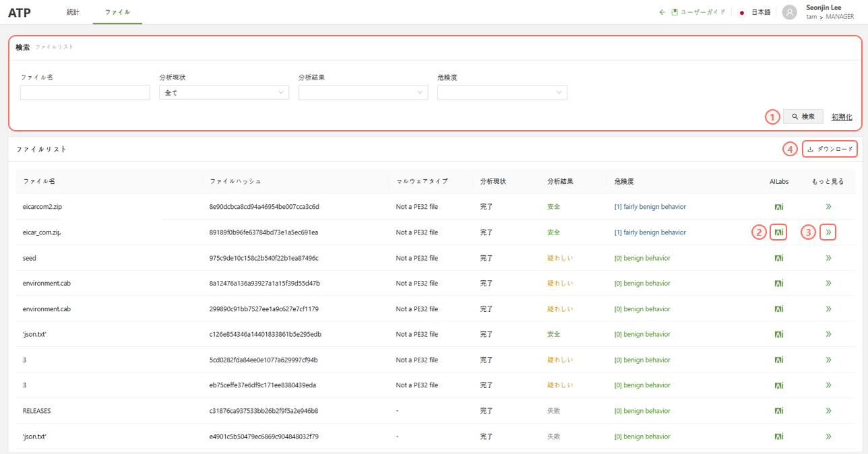
Task: Click the back arrow icon in header
Action: click(662, 12)
